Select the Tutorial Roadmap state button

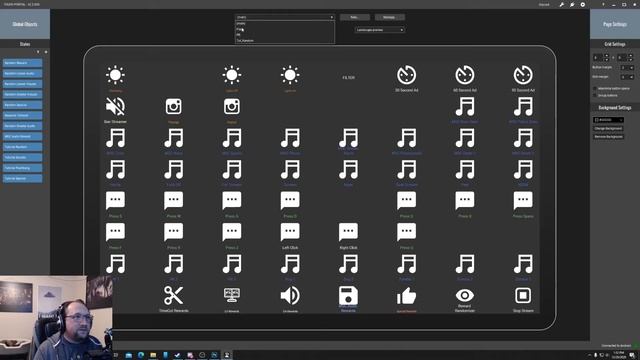coord(22,168)
